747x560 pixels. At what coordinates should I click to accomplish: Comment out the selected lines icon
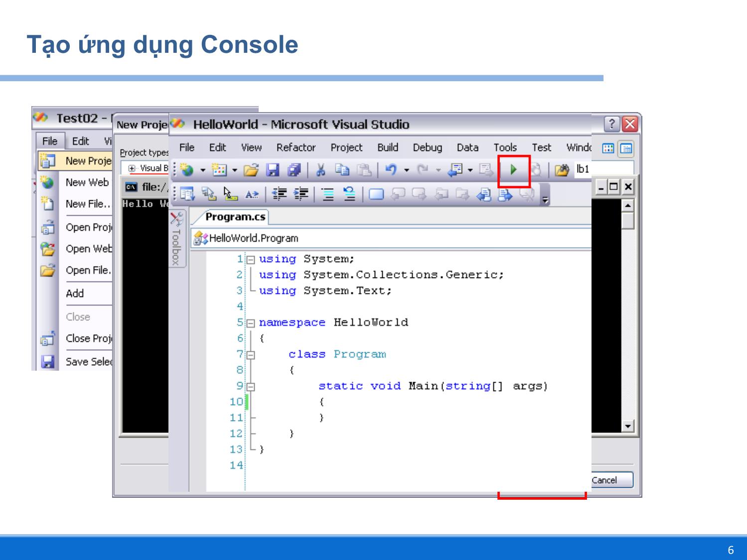coord(327,194)
